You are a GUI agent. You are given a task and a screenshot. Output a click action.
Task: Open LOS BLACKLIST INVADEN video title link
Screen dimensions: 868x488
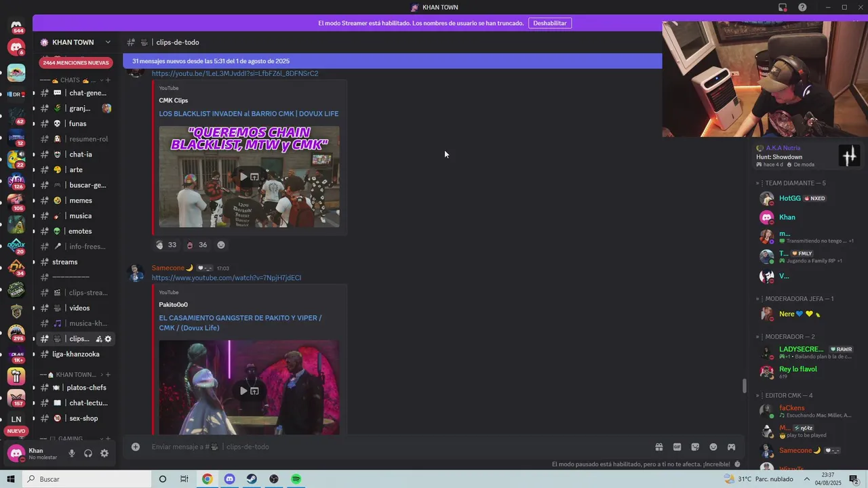pos(249,113)
